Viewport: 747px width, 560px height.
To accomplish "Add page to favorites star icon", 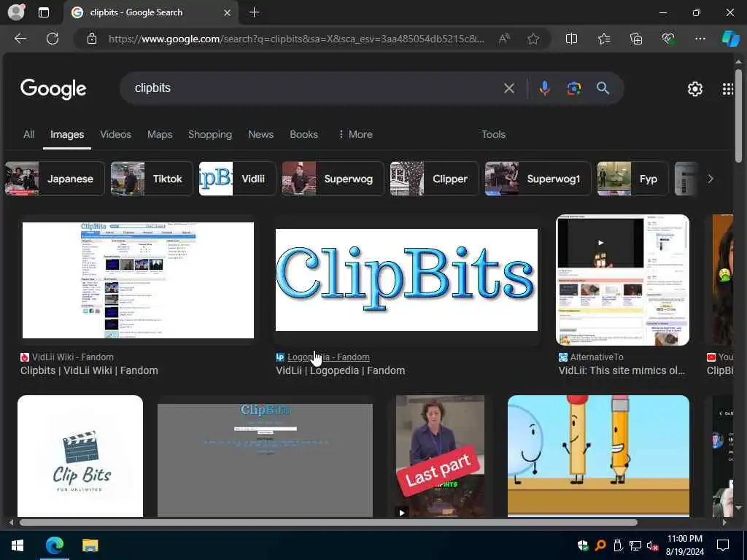I will [x=533, y=39].
